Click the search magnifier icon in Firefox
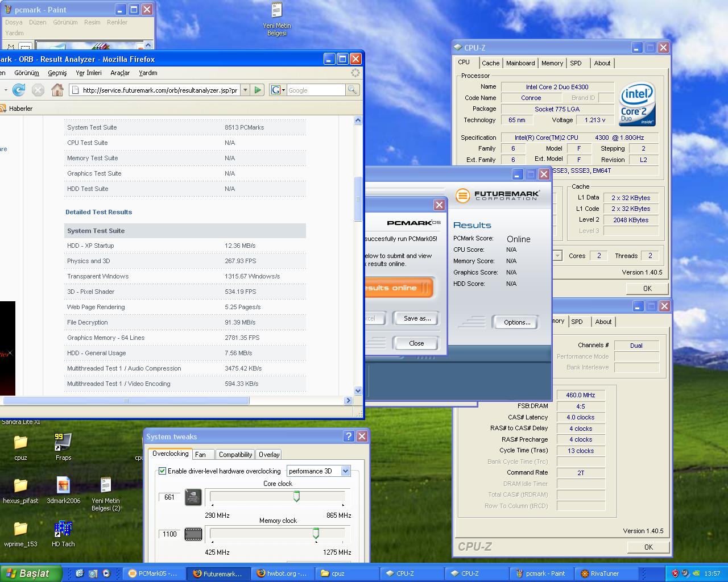Screen dimensions: 728x582 click(x=352, y=90)
